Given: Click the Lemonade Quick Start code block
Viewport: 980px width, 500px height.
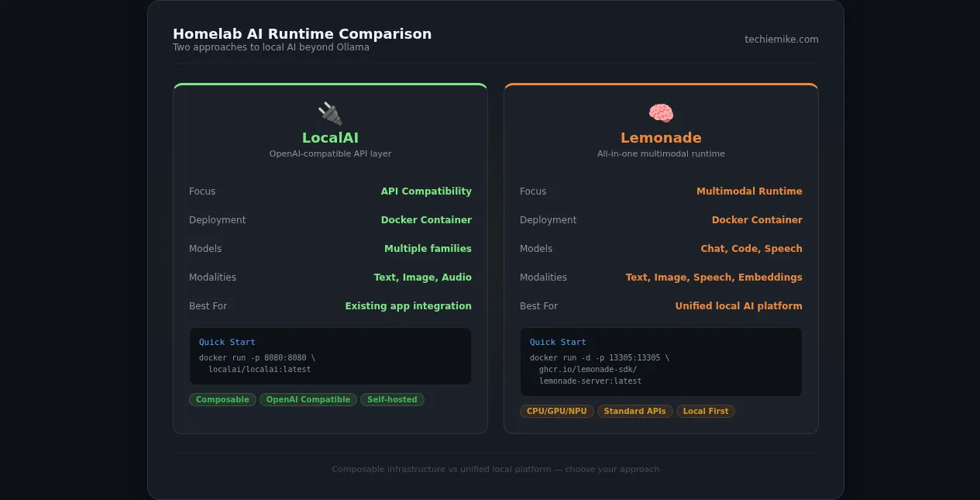Looking at the screenshot, I should point(661,362).
